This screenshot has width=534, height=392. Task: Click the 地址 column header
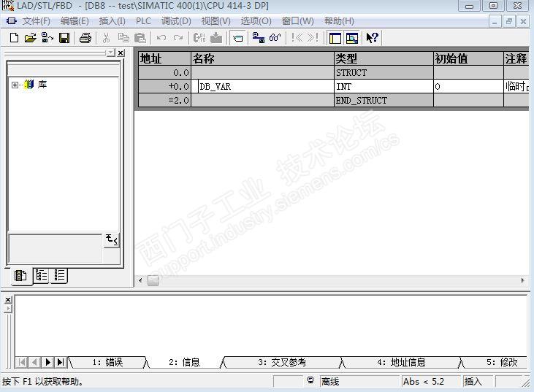pos(164,58)
